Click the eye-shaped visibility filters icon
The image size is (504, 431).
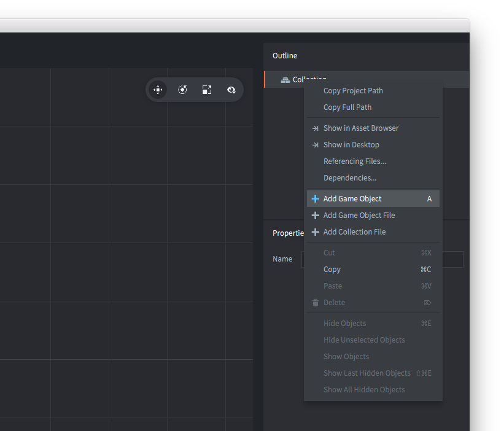coord(231,90)
